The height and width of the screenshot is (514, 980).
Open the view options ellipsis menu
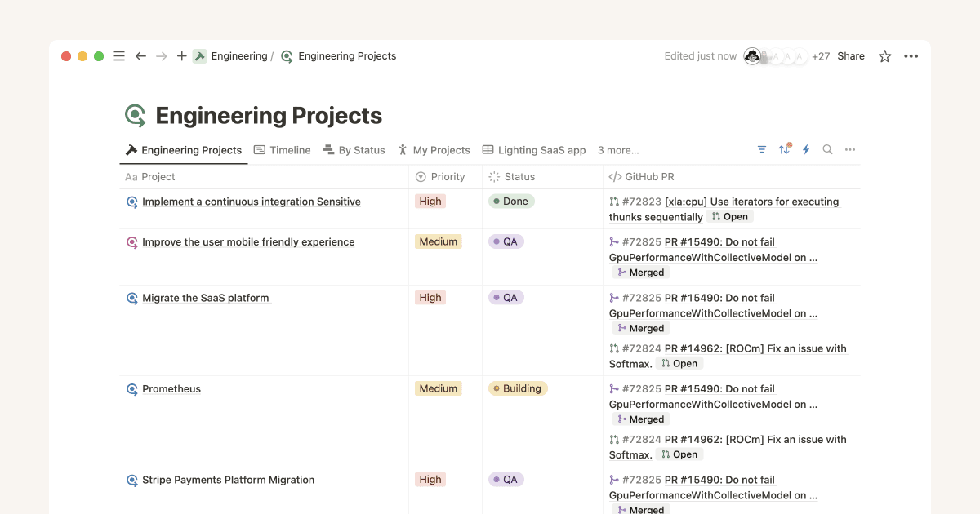pyautogui.click(x=850, y=149)
